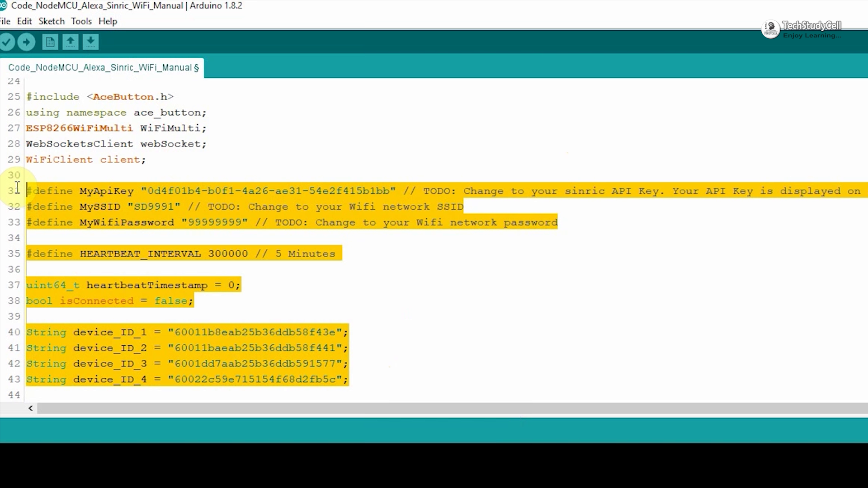Open the Help menu

point(108,21)
